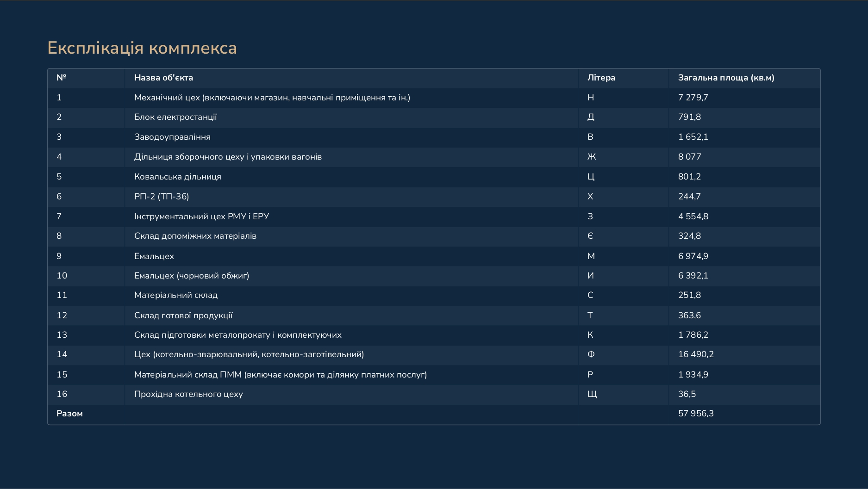Select the 'РП-2 (ТП-36)' cell

coord(162,197)
